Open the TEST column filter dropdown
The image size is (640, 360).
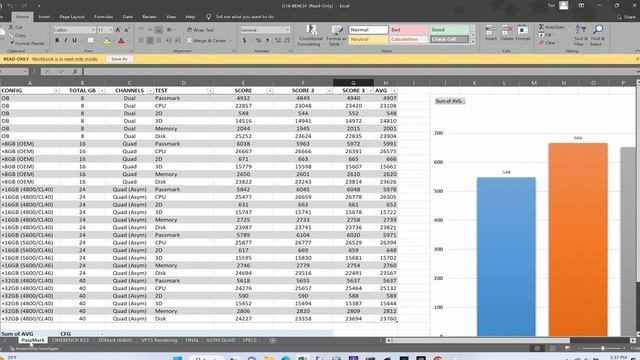coord(210,91)
